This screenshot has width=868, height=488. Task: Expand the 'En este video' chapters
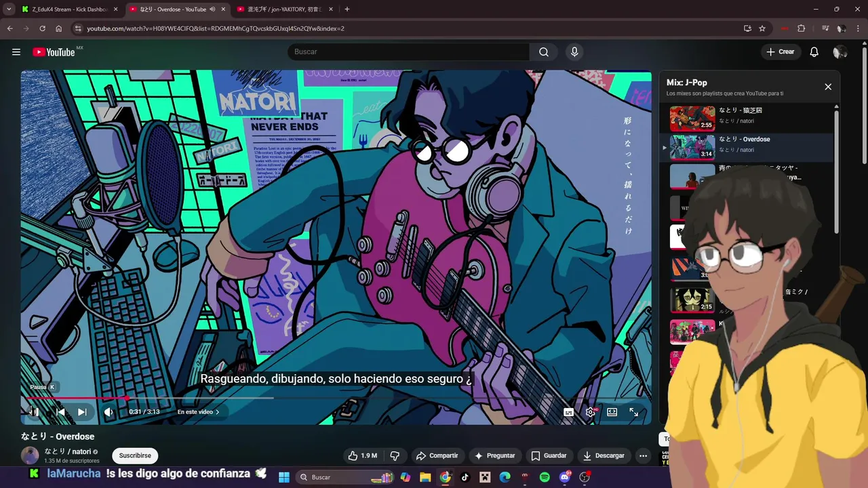[x=198, y=412]
